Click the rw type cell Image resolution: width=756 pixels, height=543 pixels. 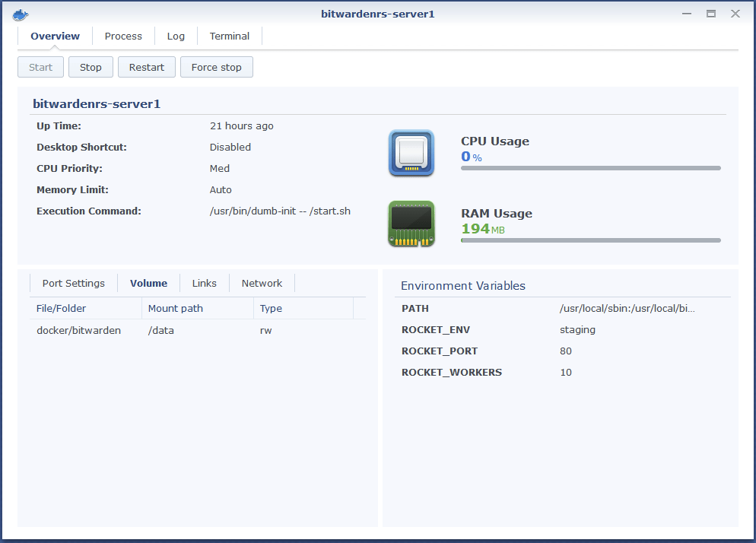[x=265, y=331]
